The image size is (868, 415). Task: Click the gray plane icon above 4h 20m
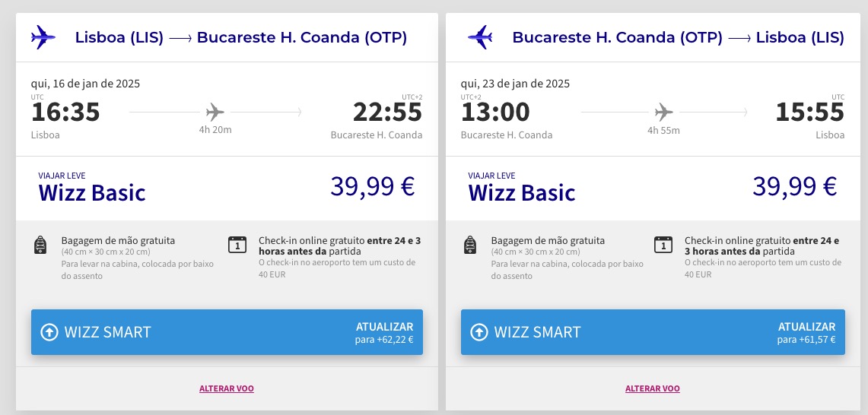pos(215,112)
